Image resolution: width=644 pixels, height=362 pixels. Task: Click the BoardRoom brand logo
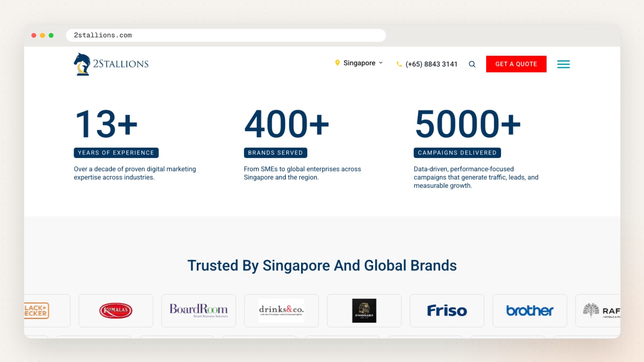199,310
